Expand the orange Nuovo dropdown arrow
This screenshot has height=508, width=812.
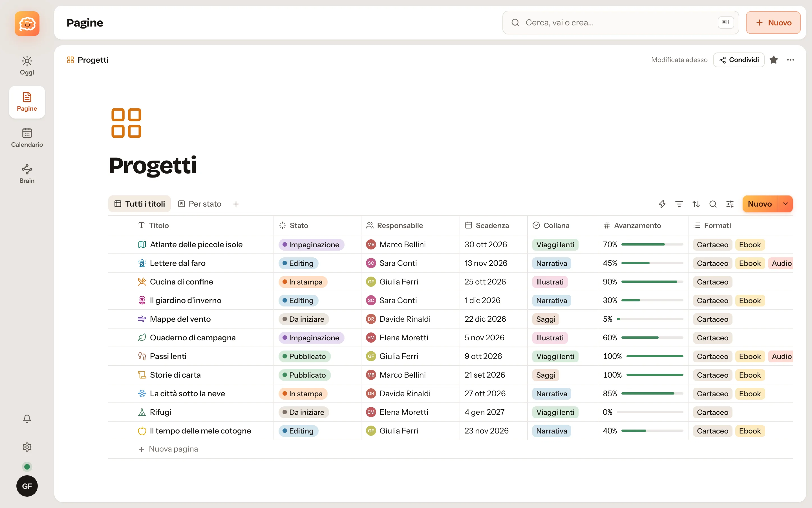coord(785,204)
